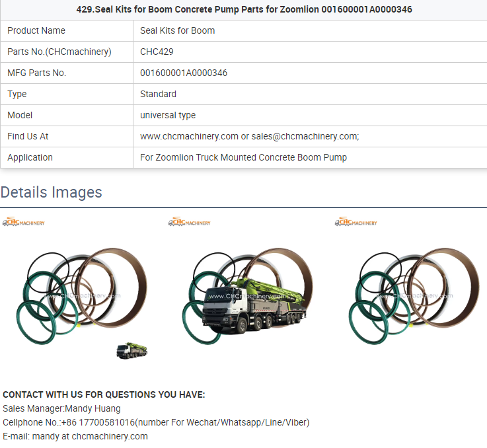Click the "mandy at chcmachinery.com" e-mail line
Image resolution: width=487 pixels, height=448 pixels.
click(x=75, y=436)
